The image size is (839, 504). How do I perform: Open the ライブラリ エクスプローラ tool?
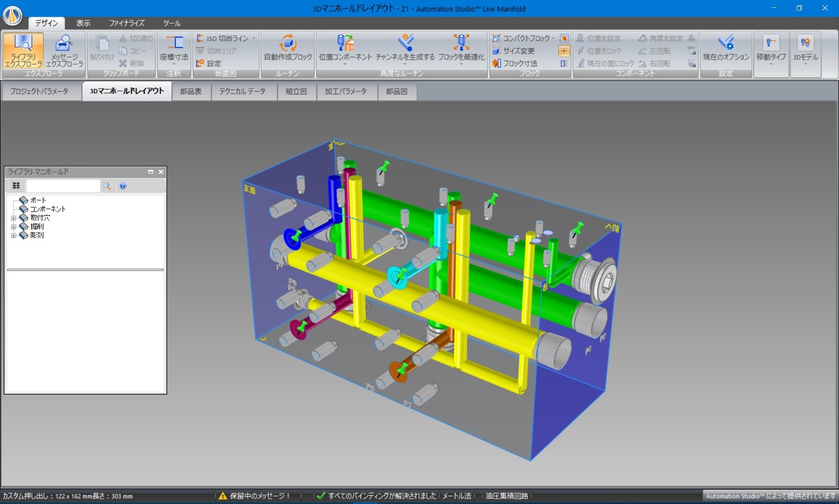(23, 51)
